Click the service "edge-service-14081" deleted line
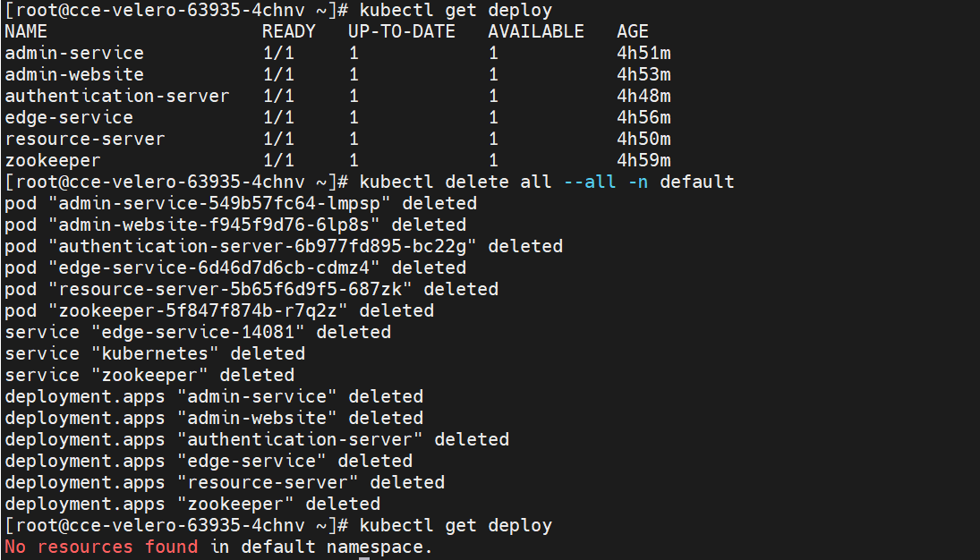Viewport: 980px width, 560px height. pyautogui.click(x=198, y=332)
